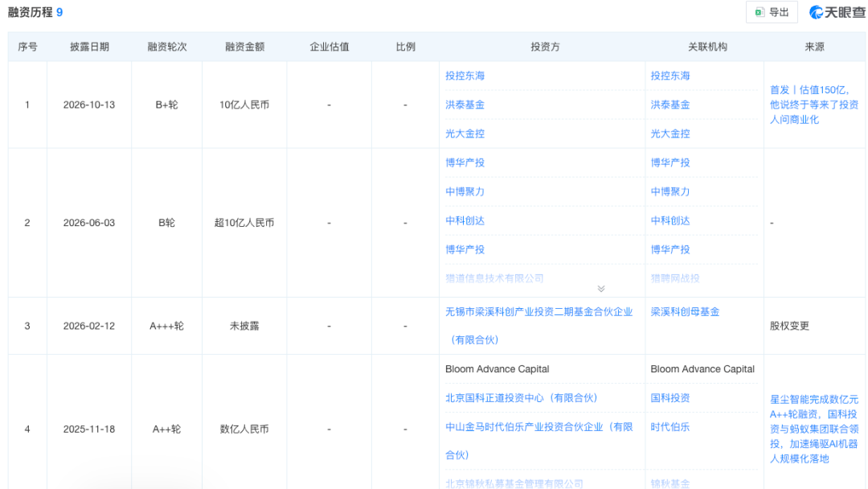Expand more investors in the B轮 row

(x=601, y=289)
